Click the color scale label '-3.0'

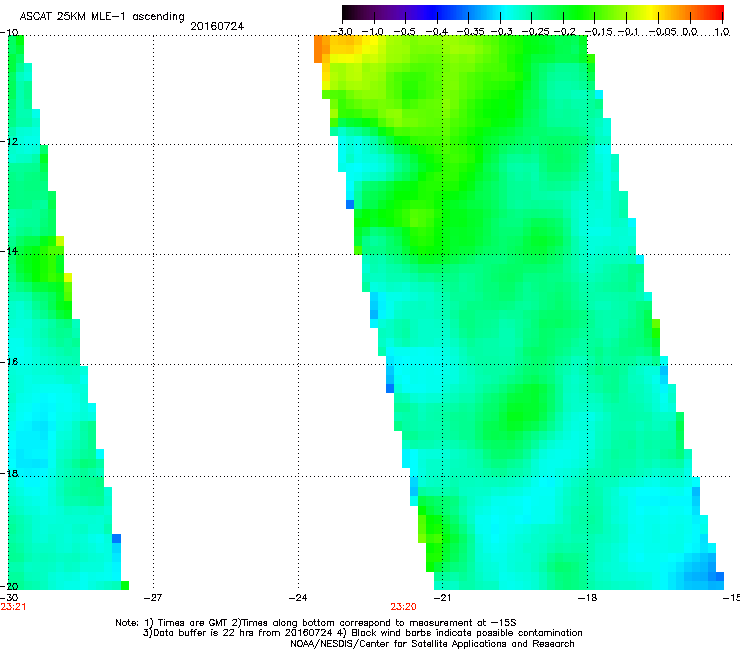[341, 32]
